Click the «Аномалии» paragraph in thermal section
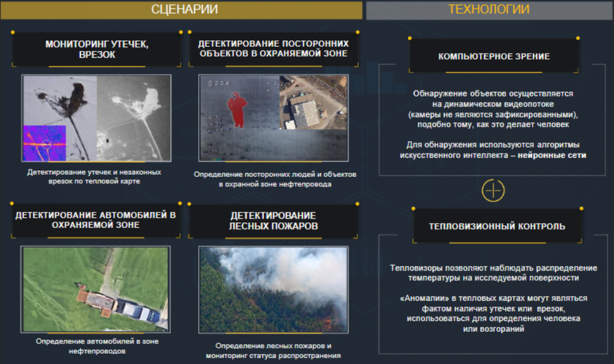Screen dimensions: 614x364 coord(495,314)
